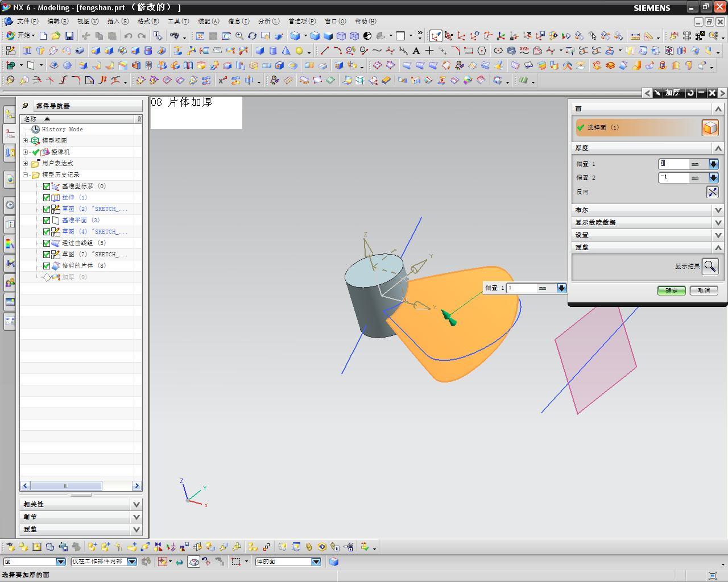The image size is (728, 582).
Task: Click the Cone primitive icon
Action: point(286,51)
